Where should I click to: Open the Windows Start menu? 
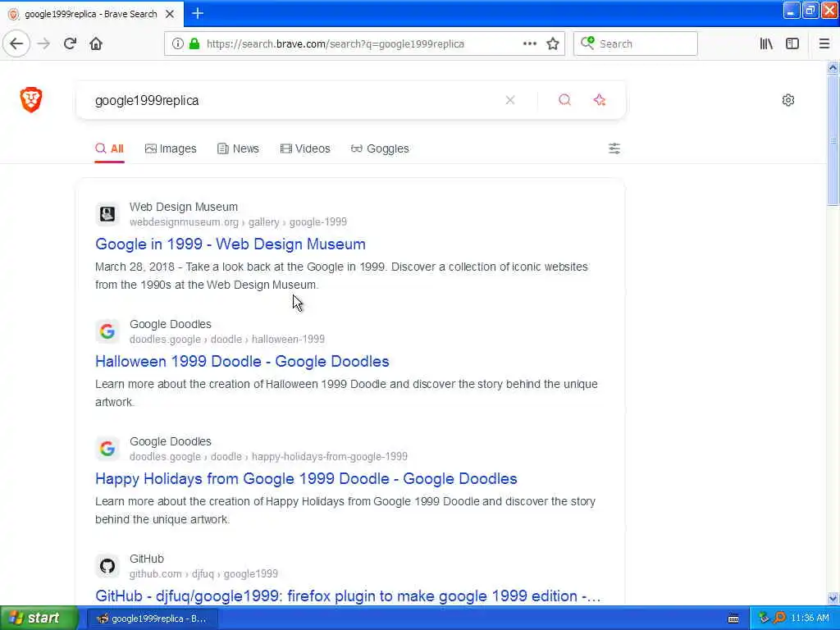click(39, 619)
